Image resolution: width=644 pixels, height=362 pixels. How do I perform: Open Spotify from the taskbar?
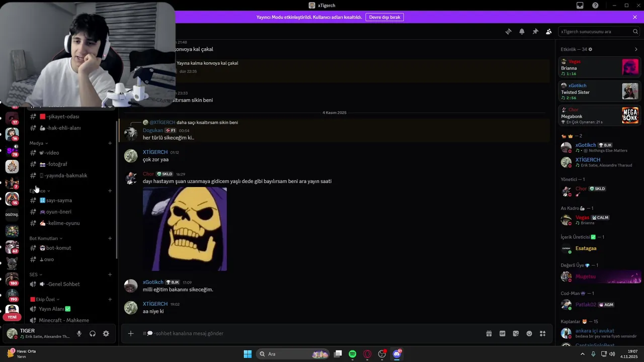click(x=353, y=354)
